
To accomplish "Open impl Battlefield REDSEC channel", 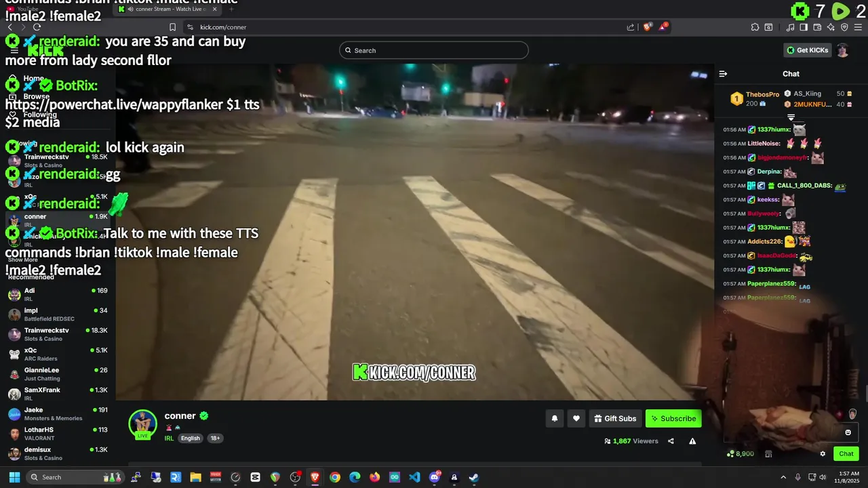I will point(58,314).
